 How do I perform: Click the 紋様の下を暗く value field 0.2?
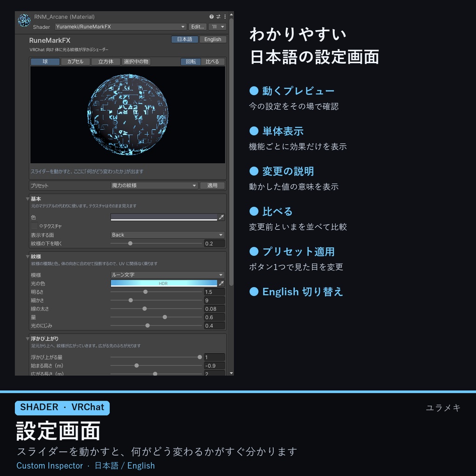[214, 244]
